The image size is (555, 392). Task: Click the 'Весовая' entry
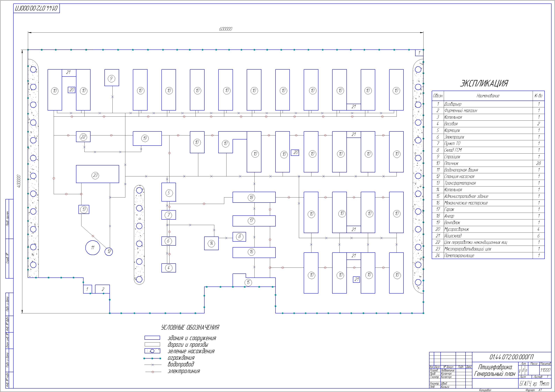(451, 124)
